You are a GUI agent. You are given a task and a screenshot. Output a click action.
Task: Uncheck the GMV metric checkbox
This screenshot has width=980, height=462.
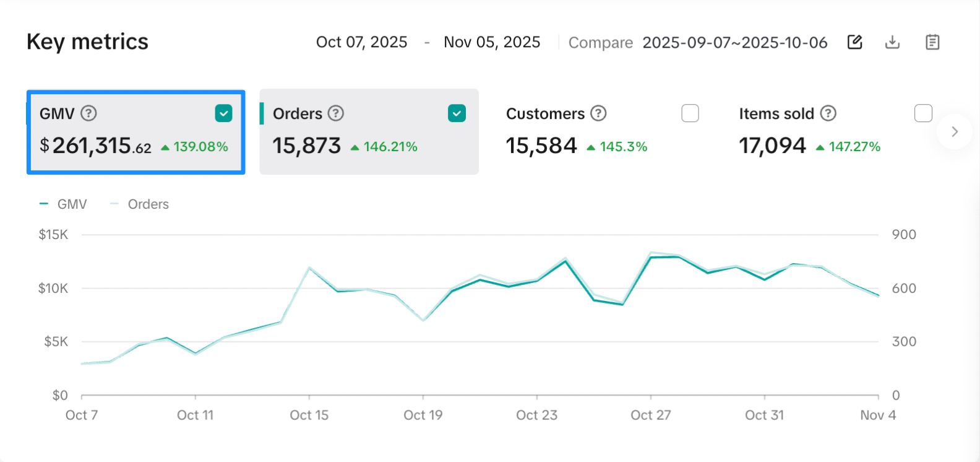223,113
